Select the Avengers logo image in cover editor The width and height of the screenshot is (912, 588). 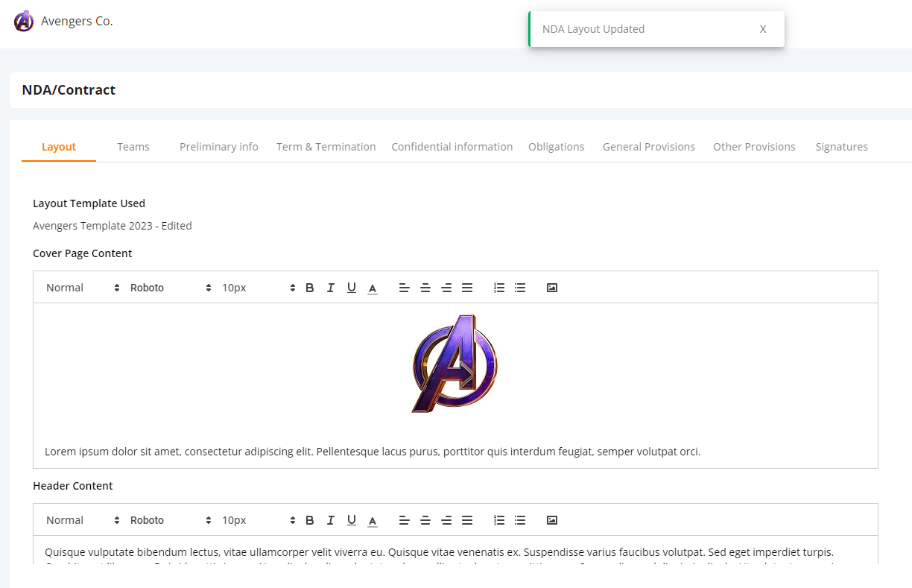[455, 364]
